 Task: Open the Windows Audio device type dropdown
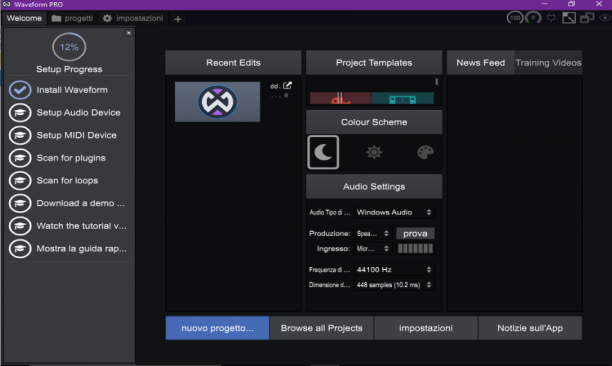coord(394,212)
